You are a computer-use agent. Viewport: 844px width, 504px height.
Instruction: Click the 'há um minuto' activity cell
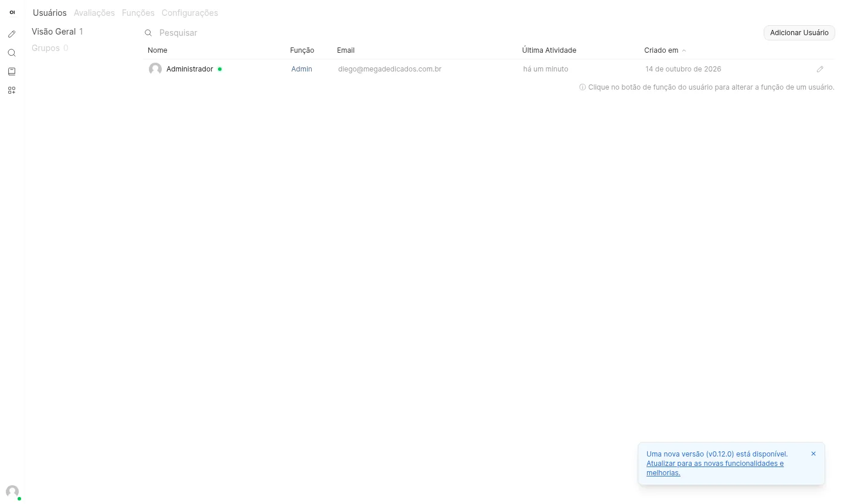(x=546, y=69)
